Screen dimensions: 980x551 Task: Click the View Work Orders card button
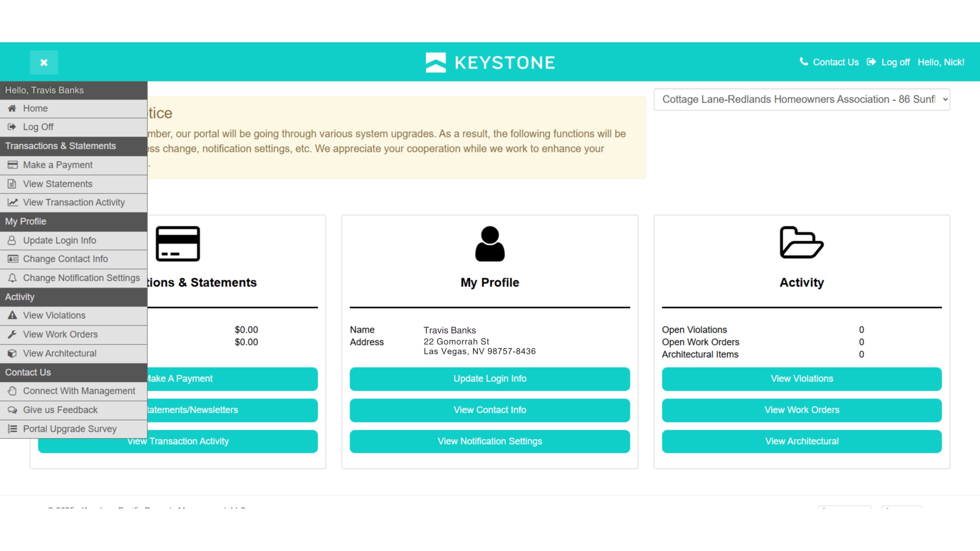[802, 410]
